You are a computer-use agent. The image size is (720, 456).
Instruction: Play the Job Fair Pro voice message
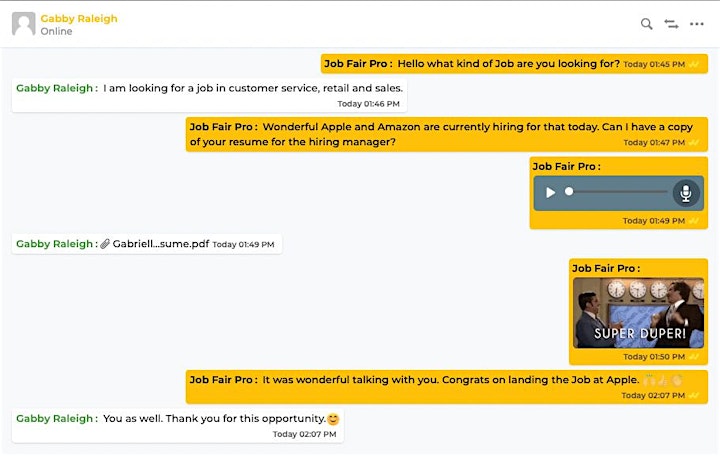(x=550, y=192)
